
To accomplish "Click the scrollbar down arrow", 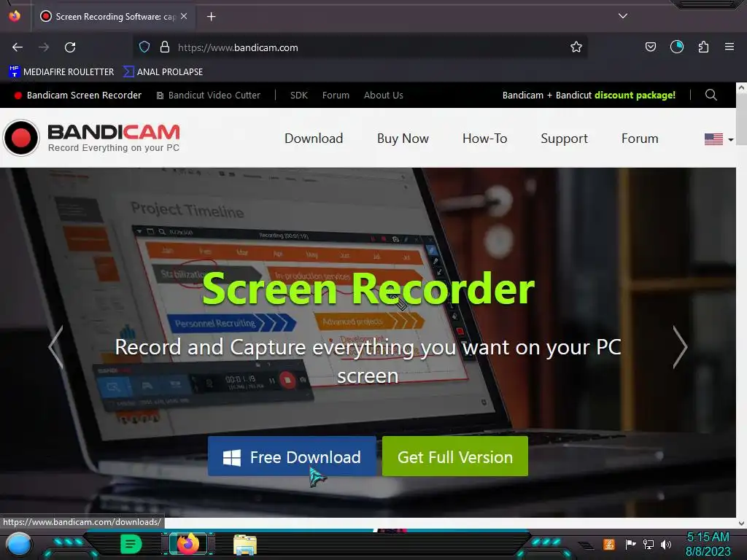I will [x=741, y=523].
